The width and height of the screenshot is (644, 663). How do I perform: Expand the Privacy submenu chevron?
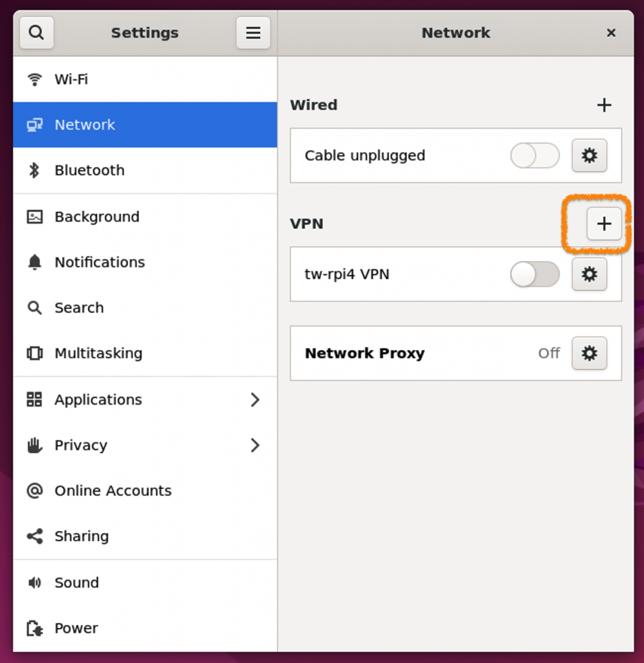[255, 445]
